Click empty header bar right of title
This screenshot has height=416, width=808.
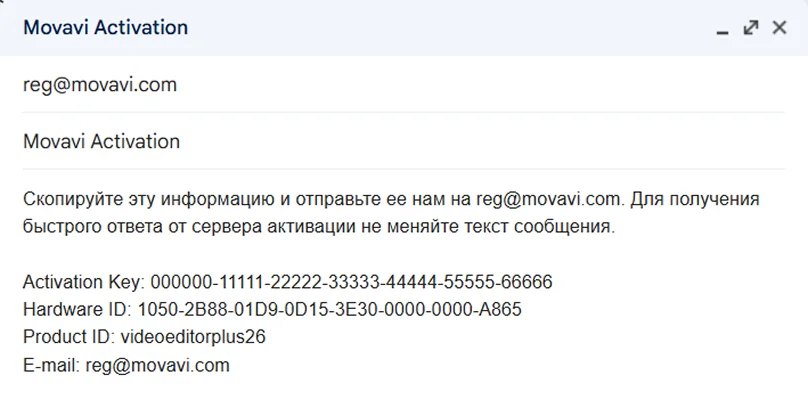[x=450, y=27]
